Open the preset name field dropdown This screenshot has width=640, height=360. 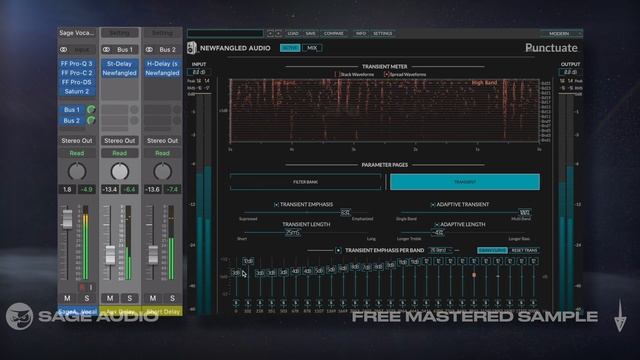pos(225,33)
